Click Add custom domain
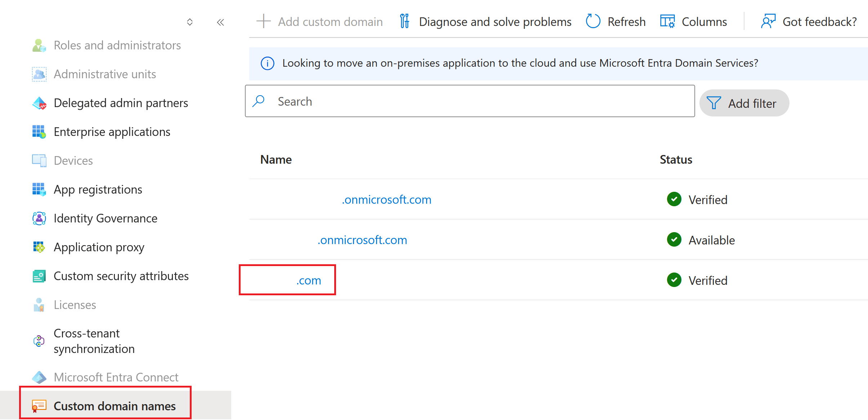 point(320,22)
